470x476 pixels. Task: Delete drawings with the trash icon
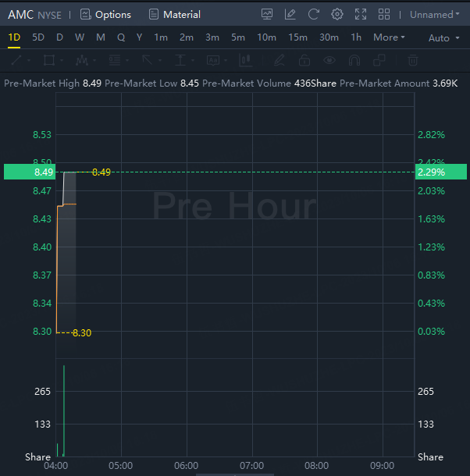(x=413, y=60)
